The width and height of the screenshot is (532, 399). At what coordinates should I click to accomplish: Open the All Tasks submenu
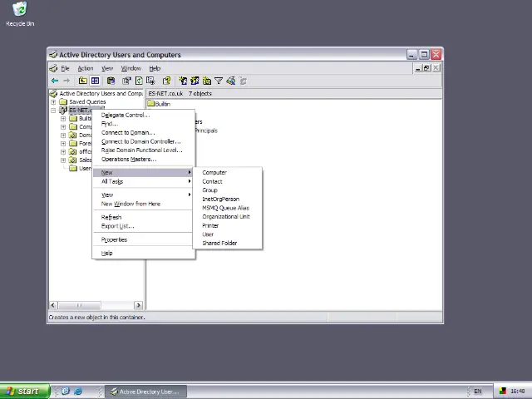(x=144, y=181)
